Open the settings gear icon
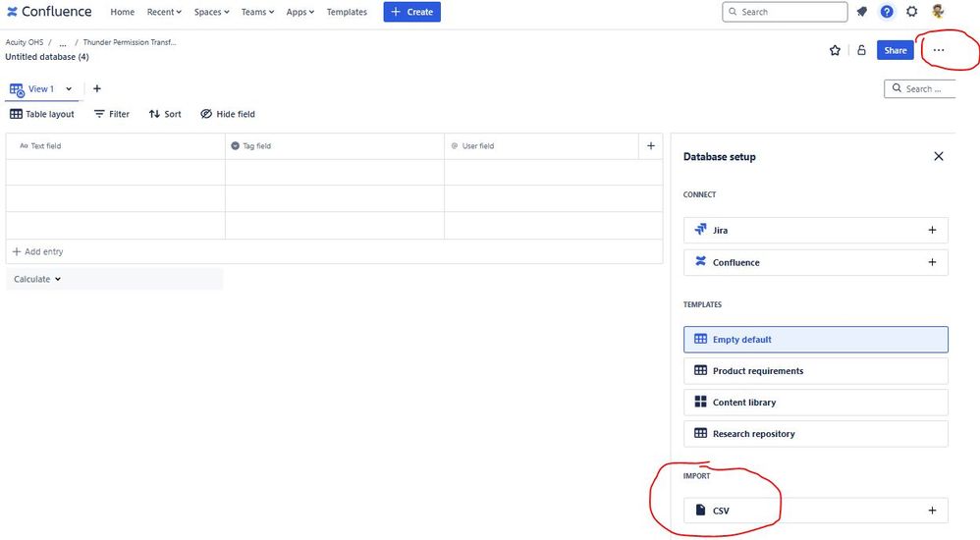980x540 pixels. [912, 12]
